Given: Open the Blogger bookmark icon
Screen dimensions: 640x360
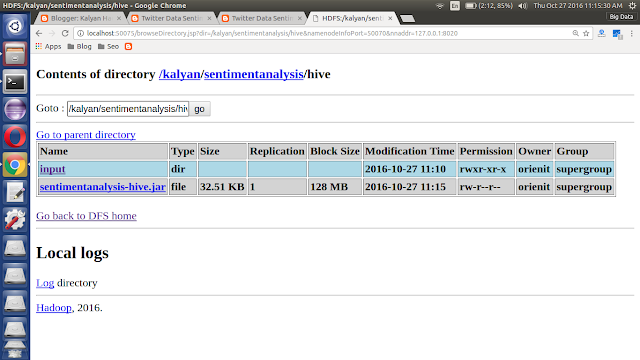Looking at the screenshot, I should (129, 47).
